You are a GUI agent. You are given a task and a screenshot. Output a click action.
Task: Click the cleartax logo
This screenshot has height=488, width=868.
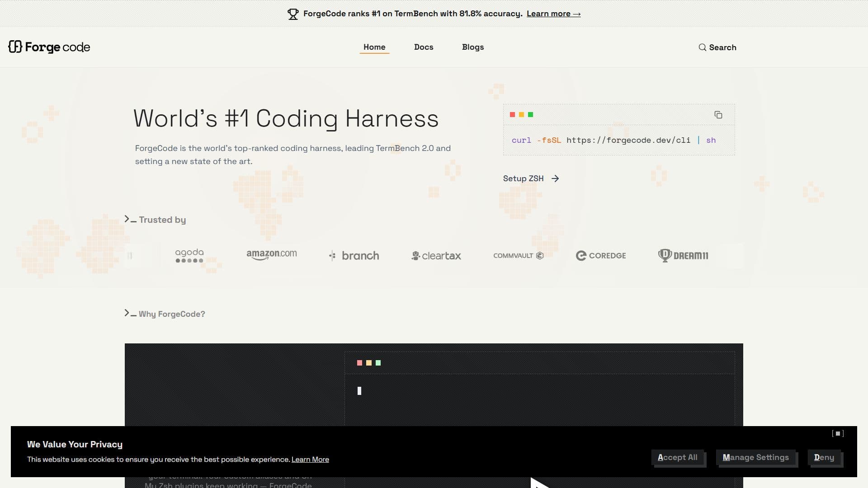(436, 256)
